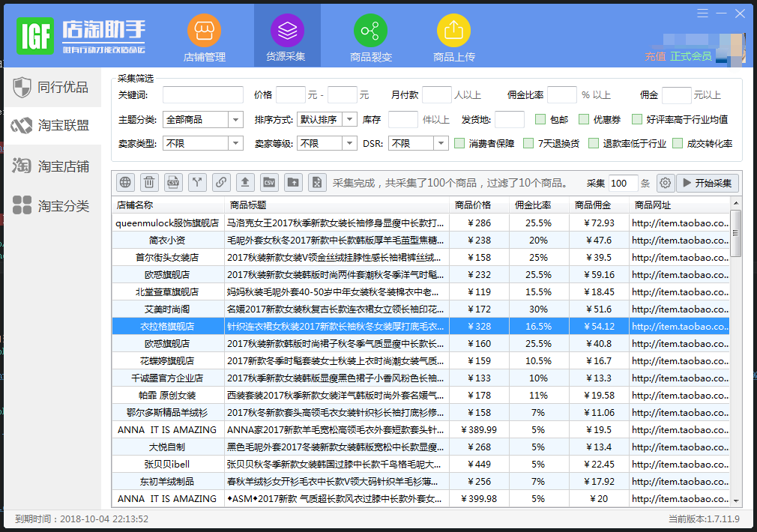Click the IGF 店淘助手 logo
757x532 pixels.
(81, 36)
